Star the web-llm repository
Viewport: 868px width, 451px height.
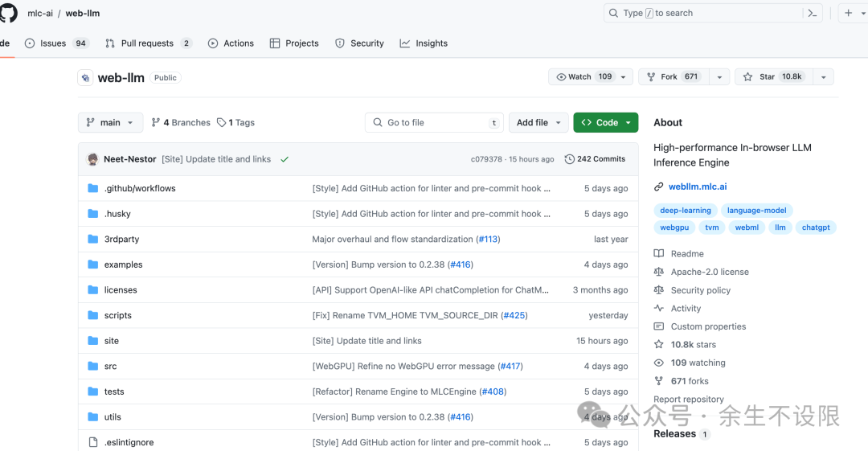pos(774,77)
